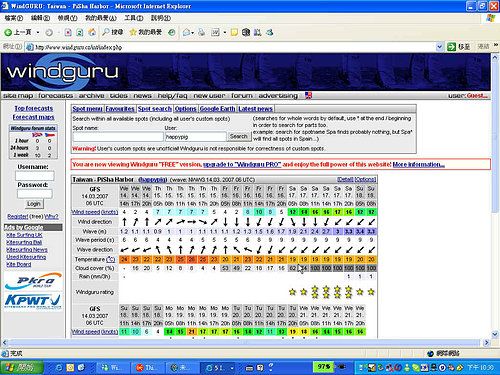Click horizontal scrollbar right arrow
The height and width of the screenshot is (375, 500).
486,342
